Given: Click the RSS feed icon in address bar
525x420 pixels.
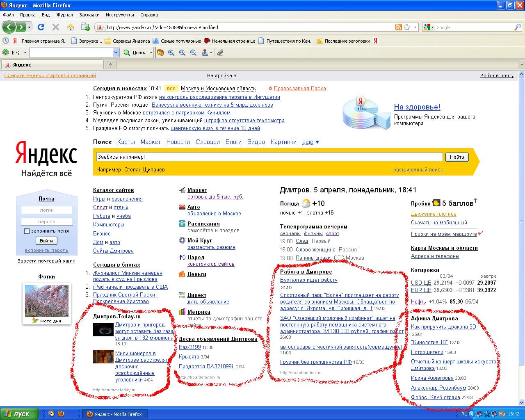Looking at the screenshot, I should click(398, 27).
